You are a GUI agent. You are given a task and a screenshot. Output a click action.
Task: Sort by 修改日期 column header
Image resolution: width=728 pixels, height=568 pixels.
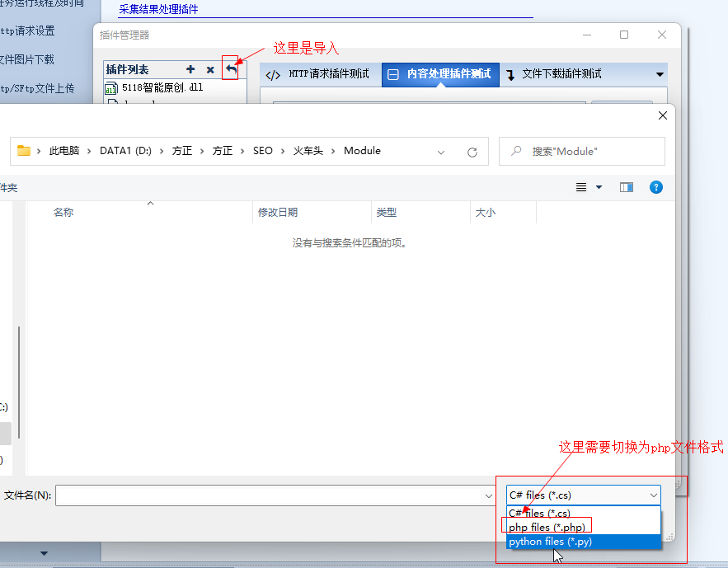coord(278,213)
